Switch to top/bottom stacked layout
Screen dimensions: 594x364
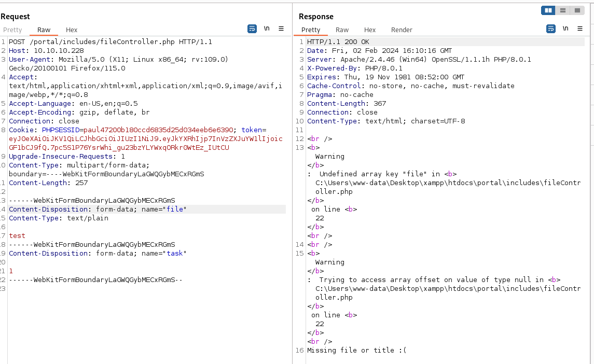coord(562,10)
